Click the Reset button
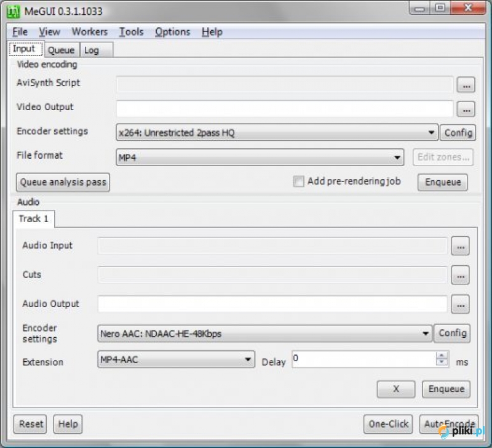492x448 pixels. point(30,424)
